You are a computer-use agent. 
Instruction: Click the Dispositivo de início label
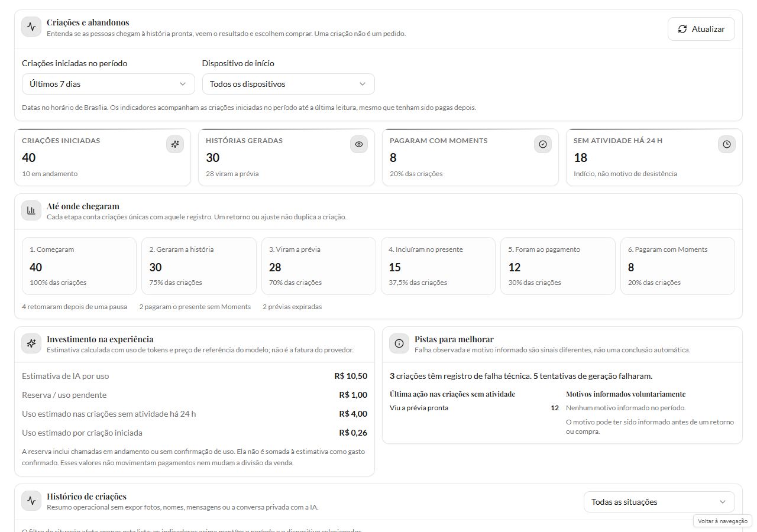tap(238, 63)
